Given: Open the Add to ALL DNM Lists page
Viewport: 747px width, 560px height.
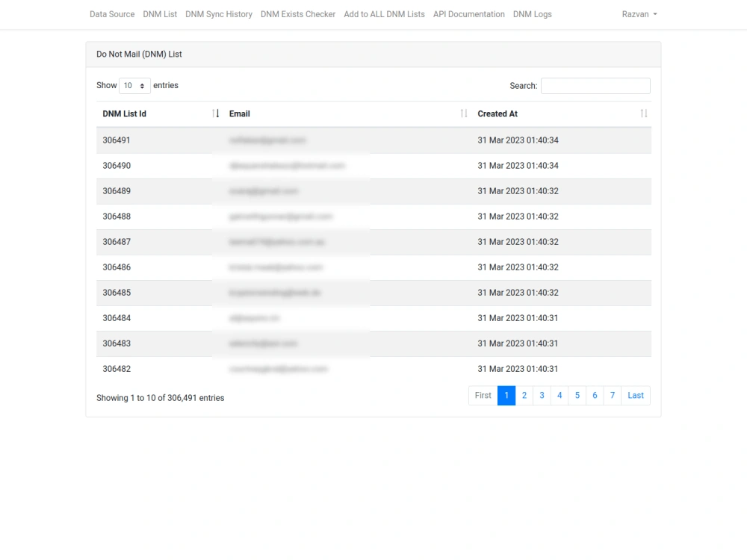Looking at the screenshot, I should (384, 14).
